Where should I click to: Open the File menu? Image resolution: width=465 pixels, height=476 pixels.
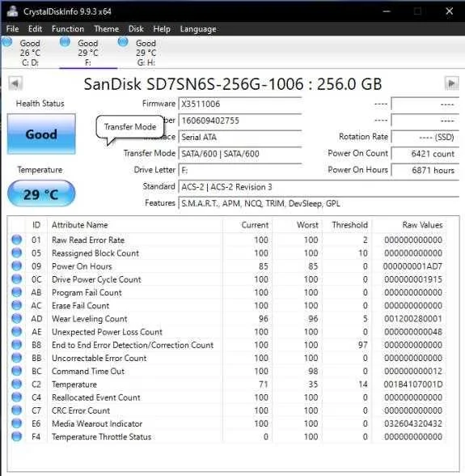click(x=12, y=29)
